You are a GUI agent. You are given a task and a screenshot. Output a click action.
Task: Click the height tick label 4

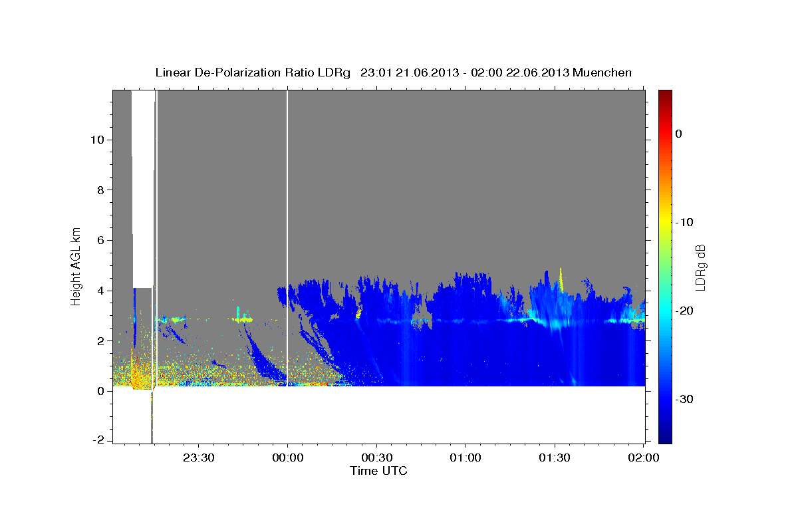pos(102,291)
